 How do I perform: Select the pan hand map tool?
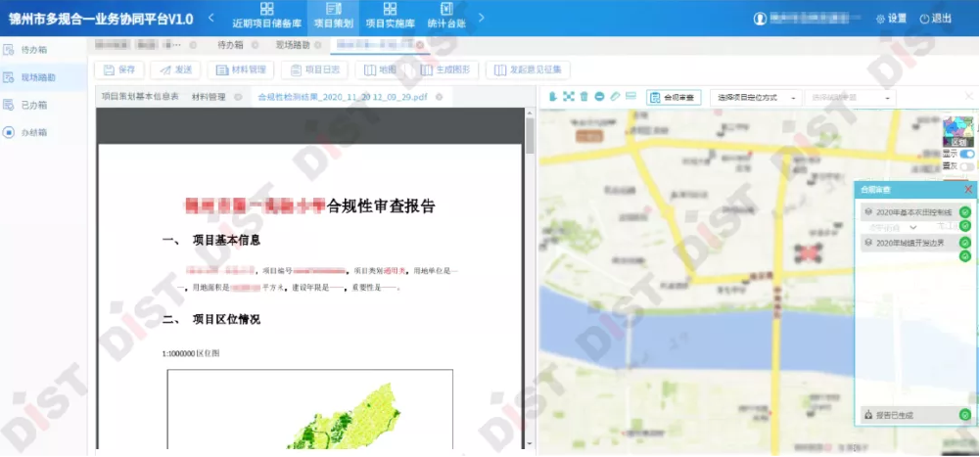pos(552,97)
